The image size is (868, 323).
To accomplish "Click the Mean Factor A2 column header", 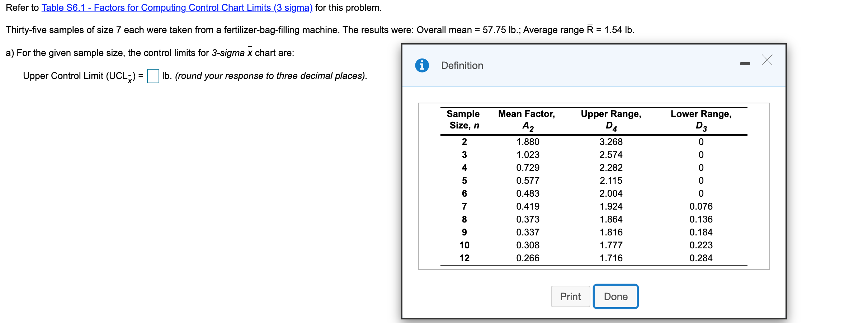I will [x=527, y=120].
